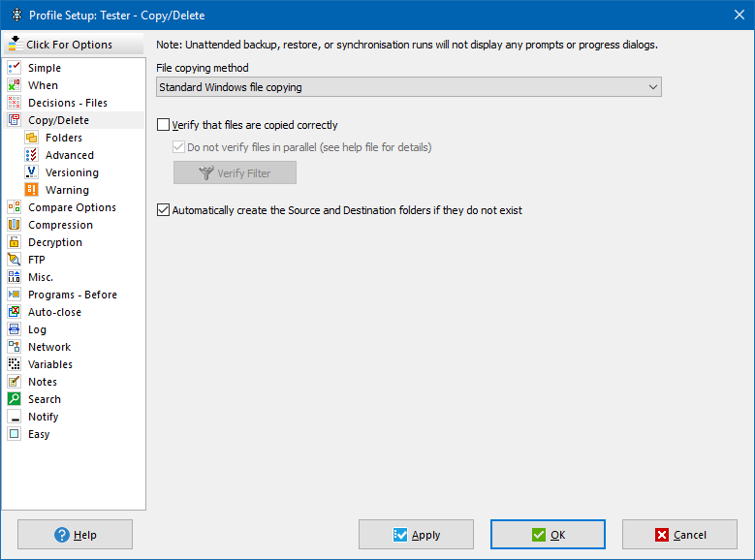Click the Versioning icon under Copy/Delete
Screen dimensions: 755x560
(31, 172)
